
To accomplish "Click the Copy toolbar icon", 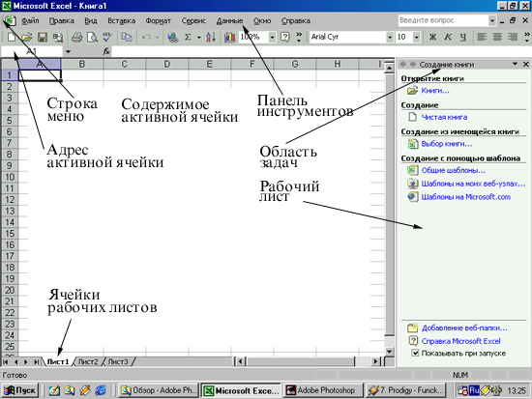I will 127,37.
